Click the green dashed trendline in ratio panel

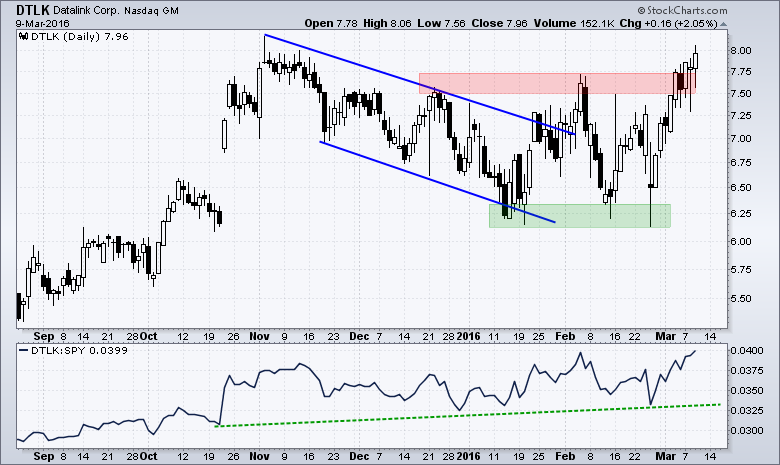468,415
